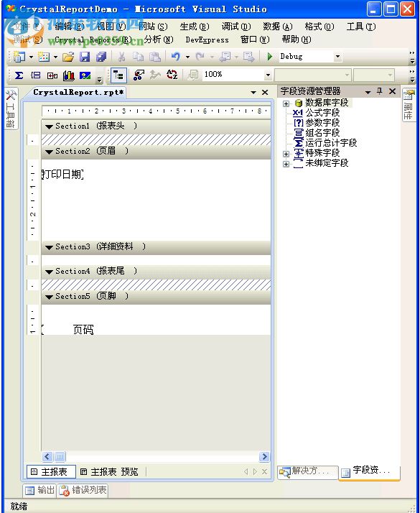Screen dimensions: 420x513
Task: Switch to the 主报表 预览 tab
Action: [110, 472]
